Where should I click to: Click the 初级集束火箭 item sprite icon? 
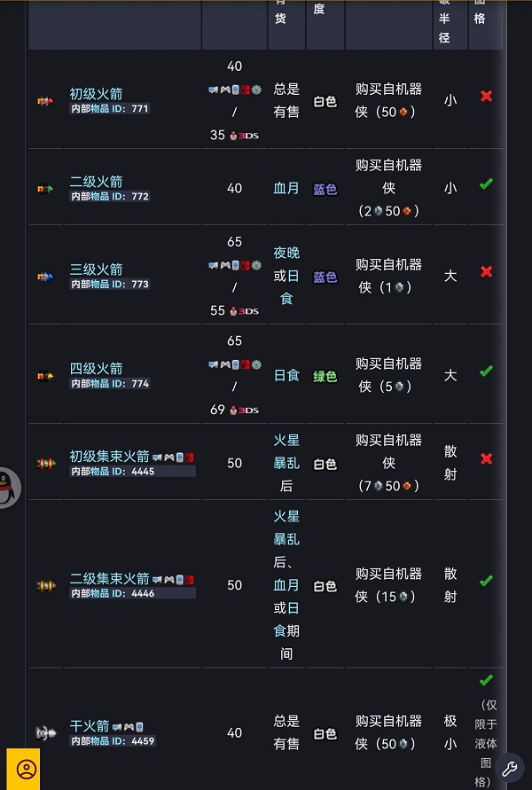point(45,462)
